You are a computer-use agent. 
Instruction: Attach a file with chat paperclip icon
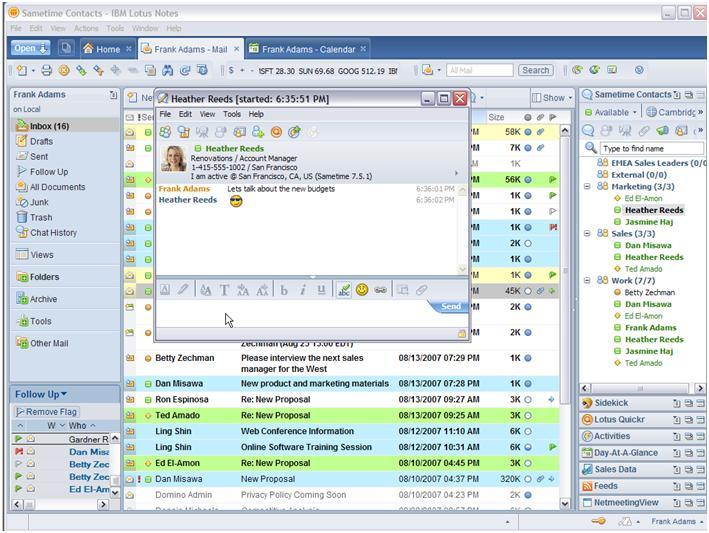(421, 290)
